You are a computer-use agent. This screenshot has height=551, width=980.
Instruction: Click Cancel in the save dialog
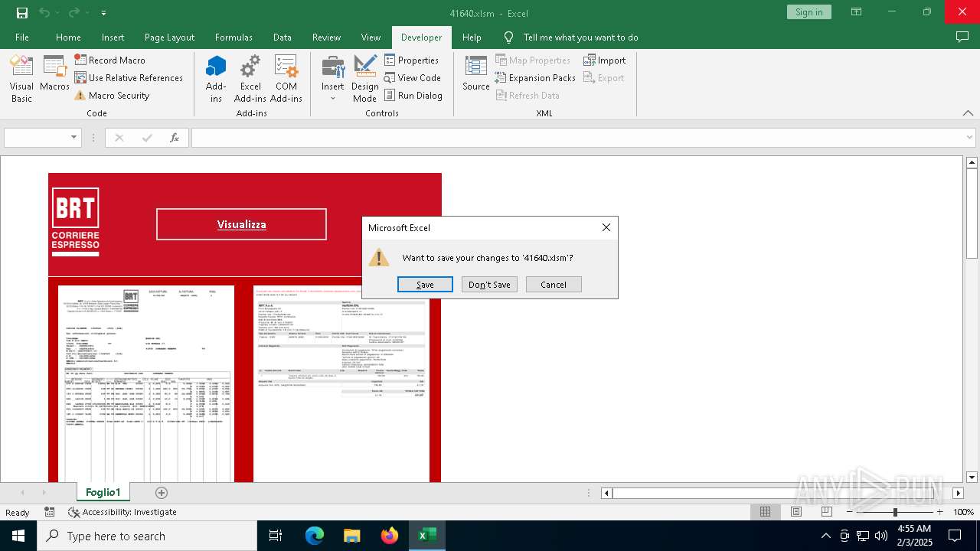554,285
